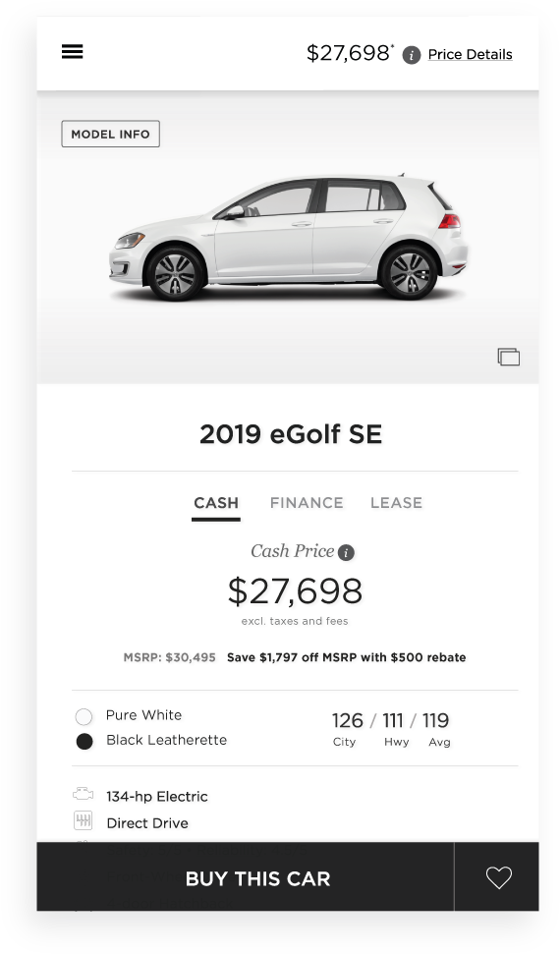Click the Cash Price info icon

point(346,552)
